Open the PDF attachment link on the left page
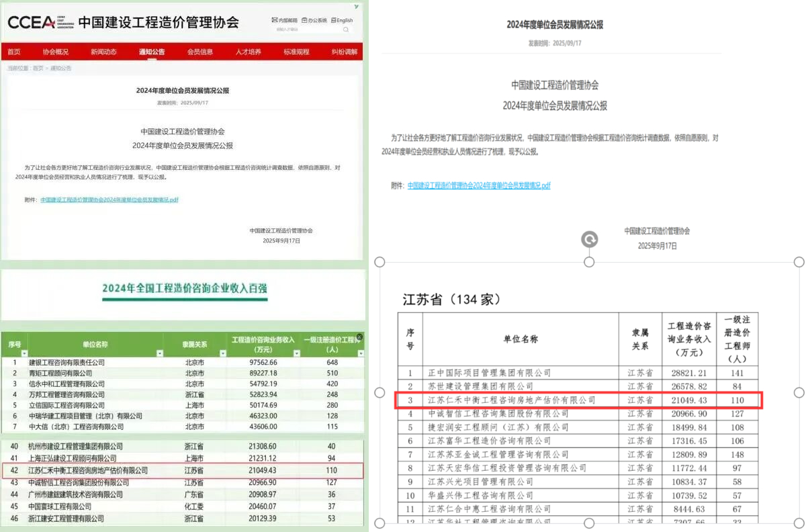 click(x=109, y=199)
